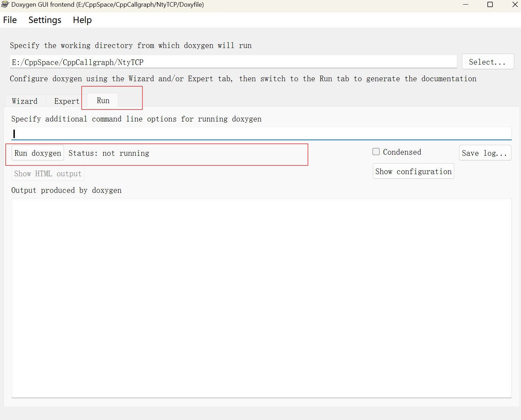Minimize the Doxygen GUI frontend window
The width and height of the screenshot is (521, 420).
click(x=466, y=5)
